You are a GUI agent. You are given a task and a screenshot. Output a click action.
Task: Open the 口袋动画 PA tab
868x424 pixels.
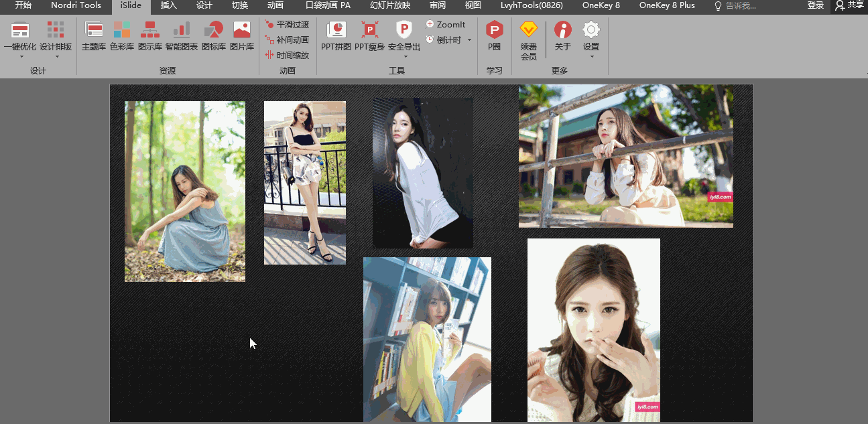(x=328, y=5)
